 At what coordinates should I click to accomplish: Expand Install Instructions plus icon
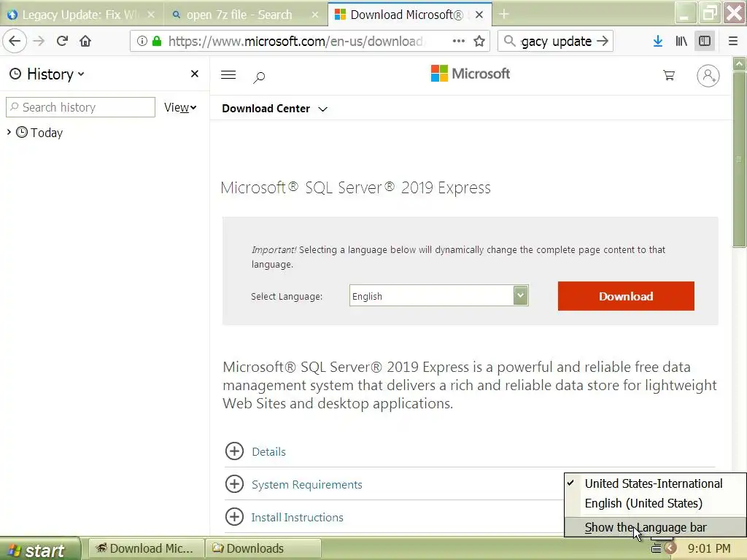click(x=234, y=517)
